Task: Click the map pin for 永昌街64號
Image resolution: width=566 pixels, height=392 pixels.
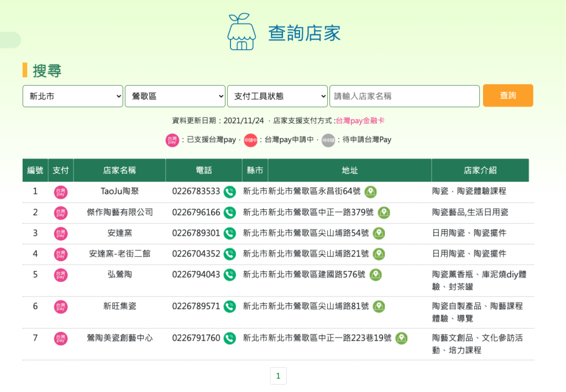Action: tap(370, 192)
